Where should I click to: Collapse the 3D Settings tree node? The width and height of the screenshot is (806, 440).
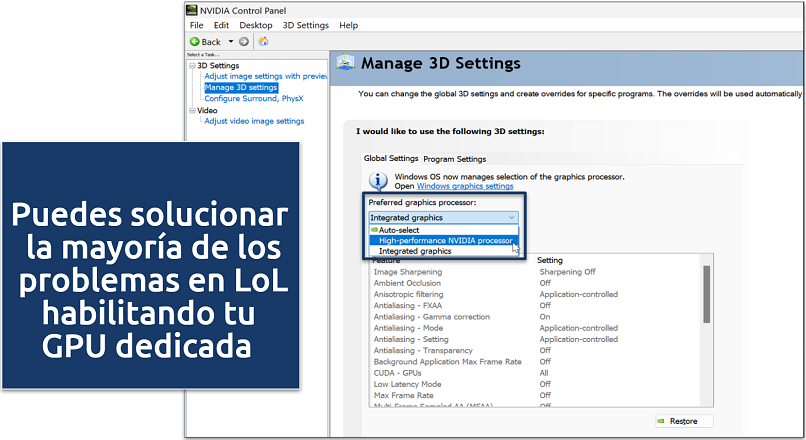[x=192, y=65]
